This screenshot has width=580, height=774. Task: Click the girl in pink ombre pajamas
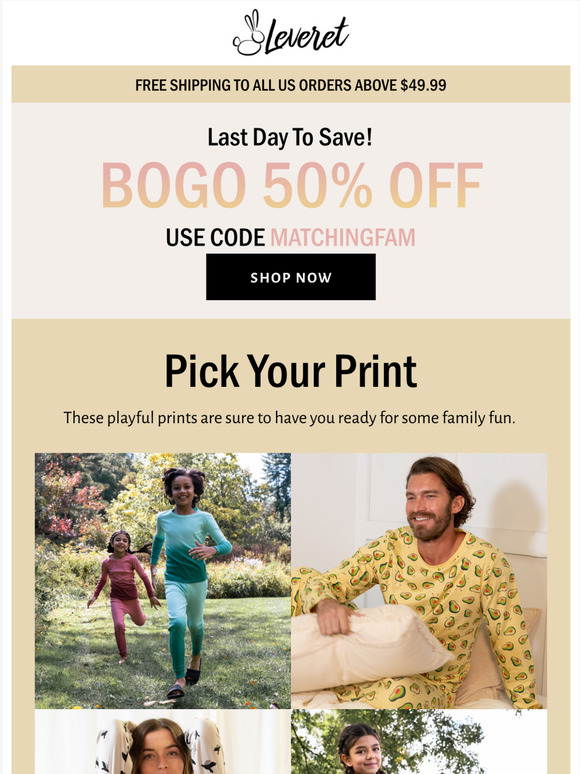123,595
